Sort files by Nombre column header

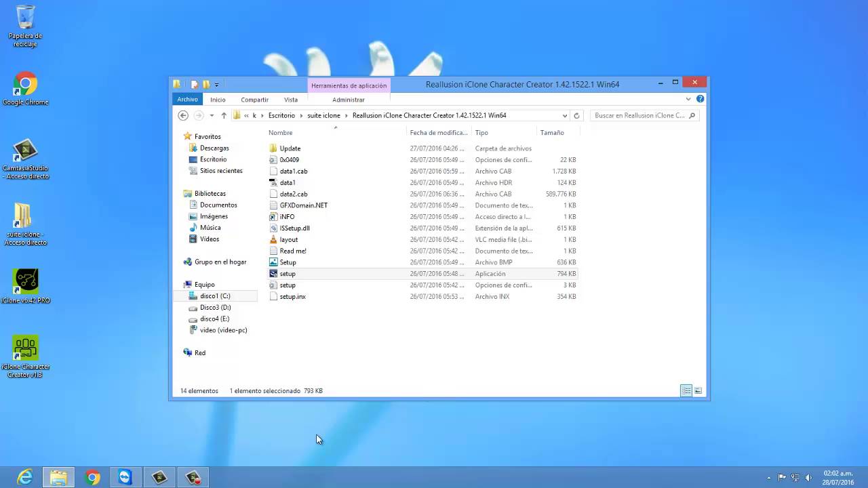point(281,133)
